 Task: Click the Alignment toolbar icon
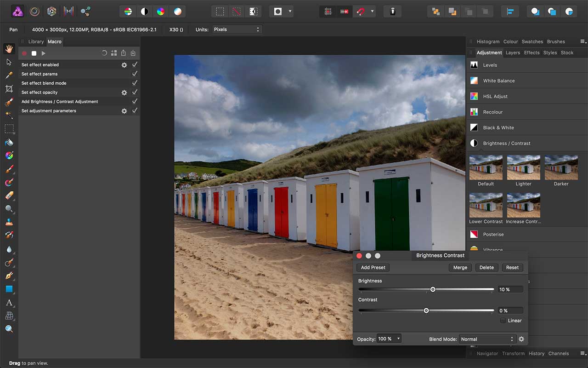point(510,11)
